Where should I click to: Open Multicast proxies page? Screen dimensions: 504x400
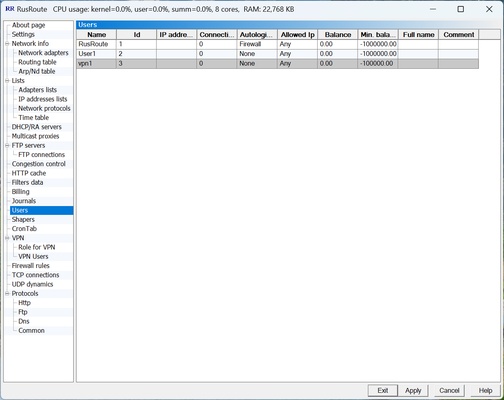coord(35,136)
